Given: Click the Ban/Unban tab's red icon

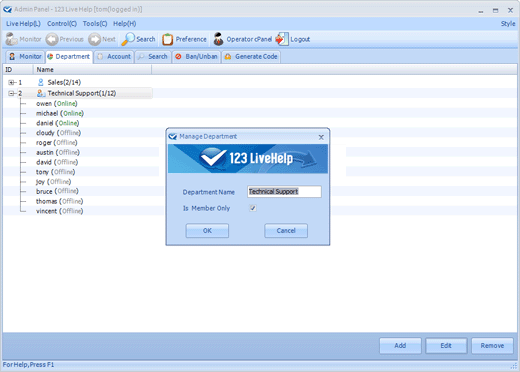Looking at the screenshot, I should [x=178, y=57].
